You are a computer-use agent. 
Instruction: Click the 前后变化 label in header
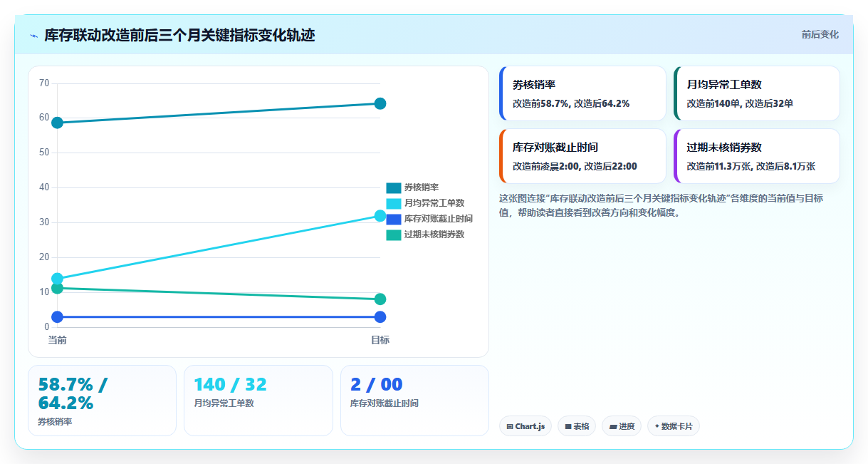pyautogui.click(x=820, y=34)
